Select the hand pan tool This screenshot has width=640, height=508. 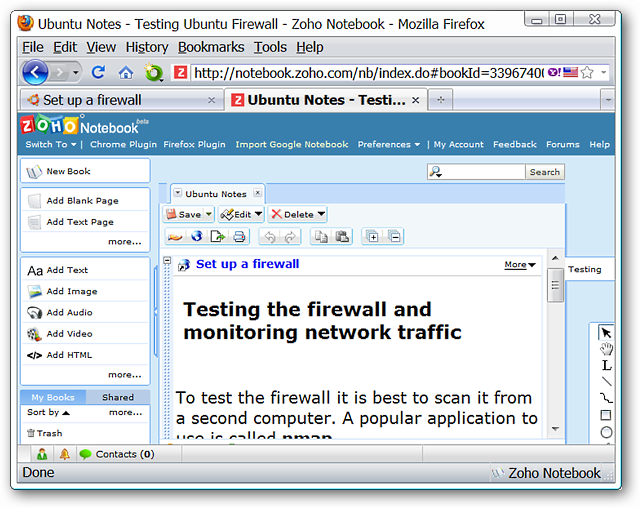[x=607, y=349]
